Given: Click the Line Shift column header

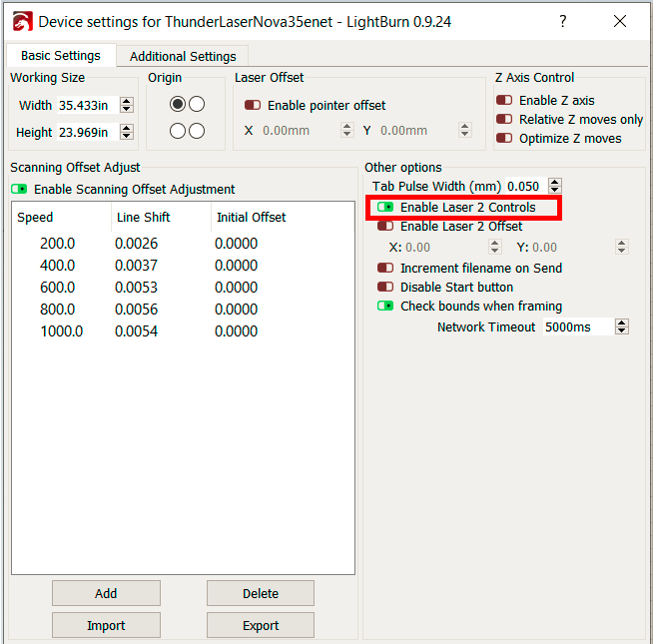Looking at the screenshot, I should pyautogui.click(x=161, y=217).
